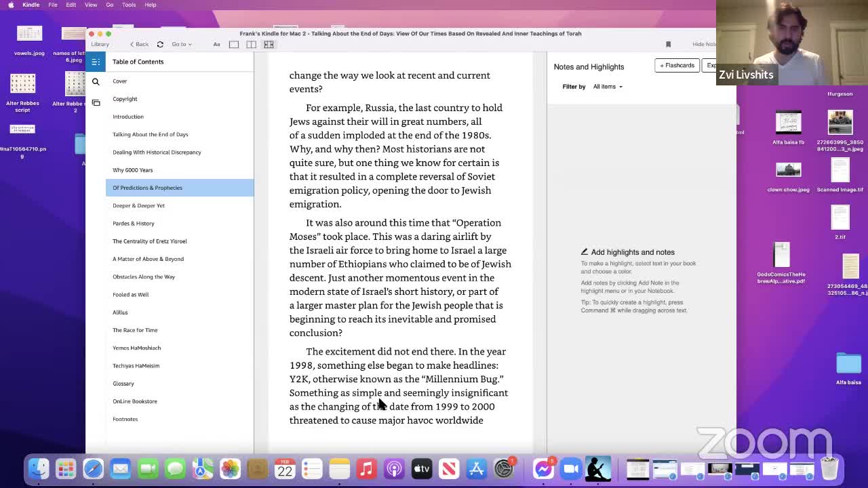Launch Music from the Dock

point(366,468)
